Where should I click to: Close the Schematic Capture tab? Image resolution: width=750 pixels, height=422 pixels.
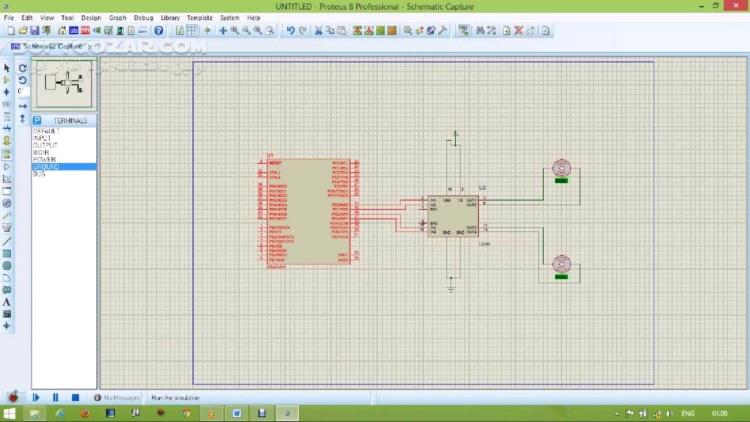[89, 46]
